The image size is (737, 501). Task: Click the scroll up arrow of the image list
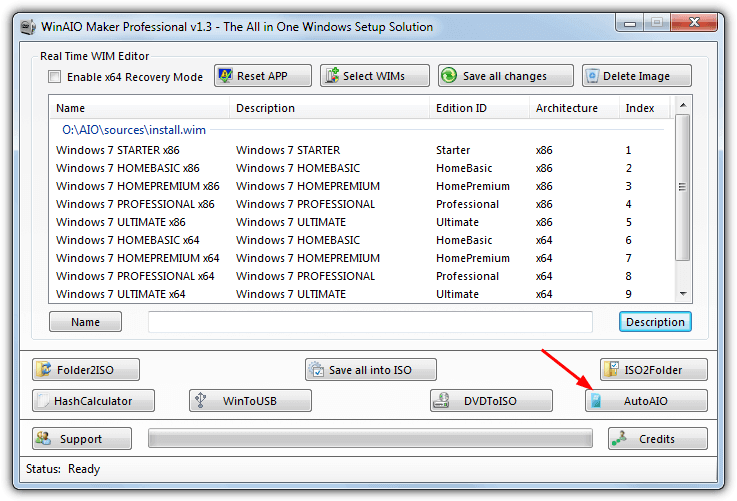tap(683, 105)
